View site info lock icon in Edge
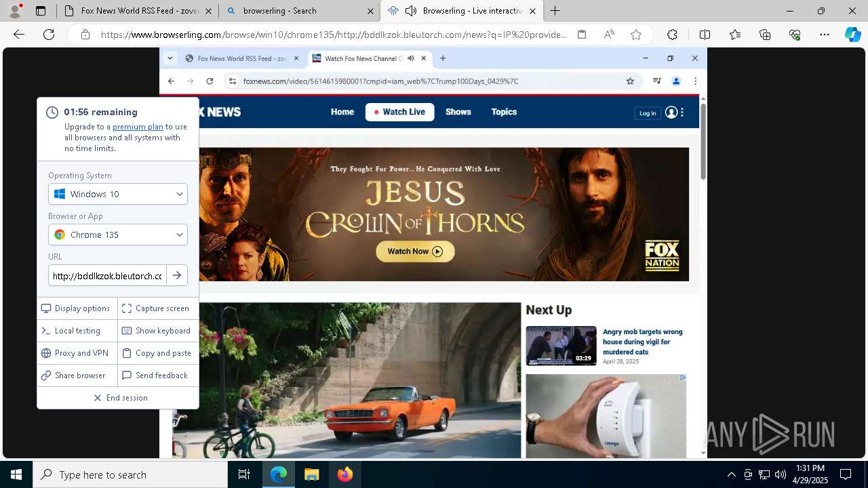The image size is (868, 488). (85, 35)
